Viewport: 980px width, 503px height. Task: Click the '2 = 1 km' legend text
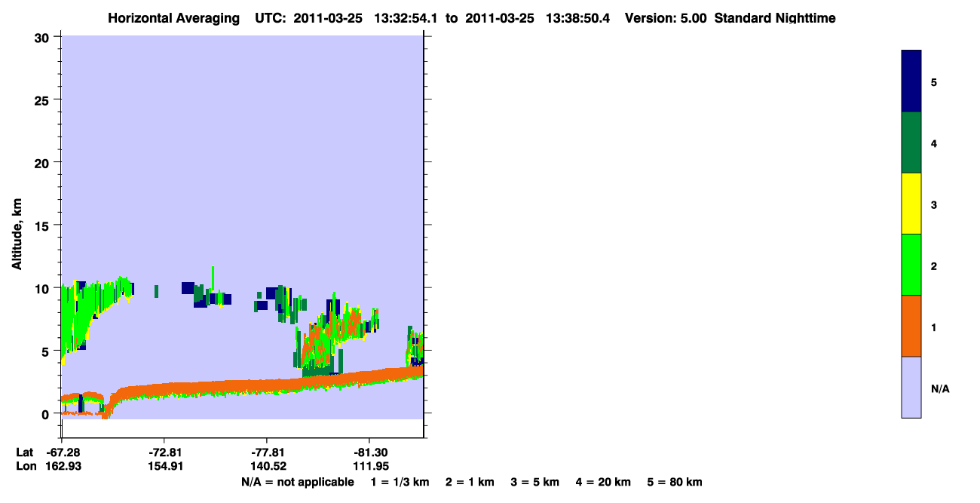click(470, 482)
